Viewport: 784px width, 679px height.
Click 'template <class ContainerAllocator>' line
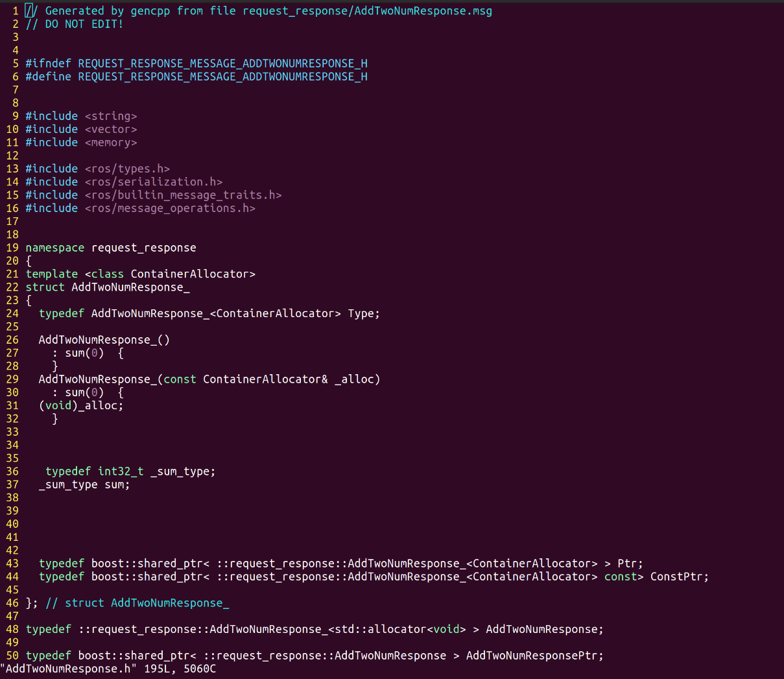(x=140, y=274)
